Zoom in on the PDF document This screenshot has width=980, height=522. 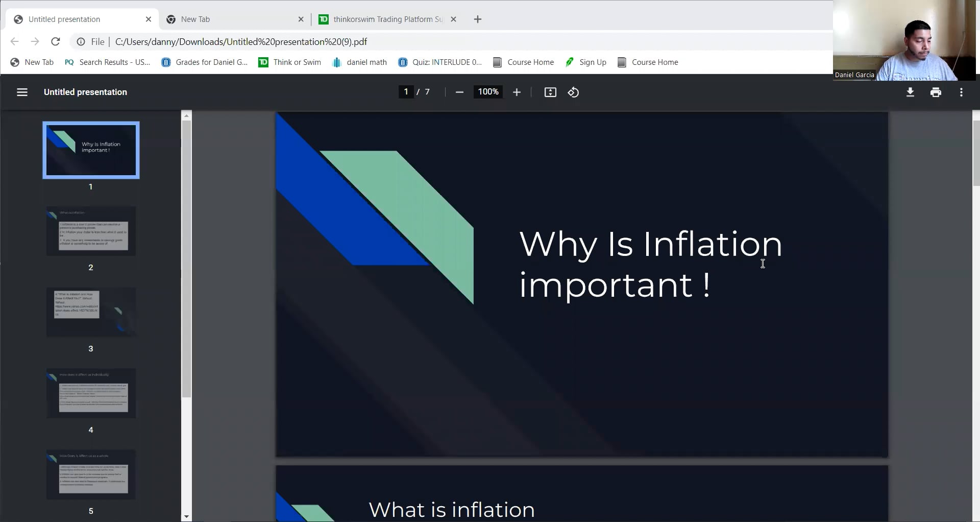coord(517,92)
